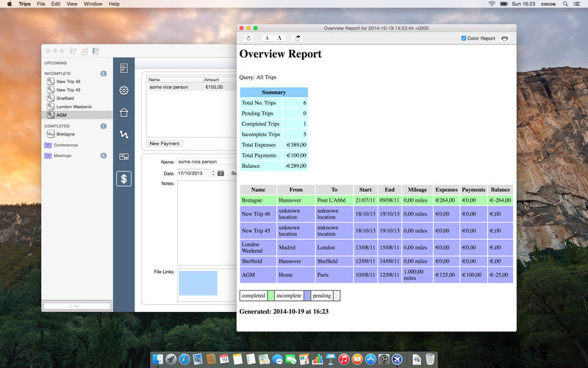Open the Edit menu in the menu bar

point(56,4)
